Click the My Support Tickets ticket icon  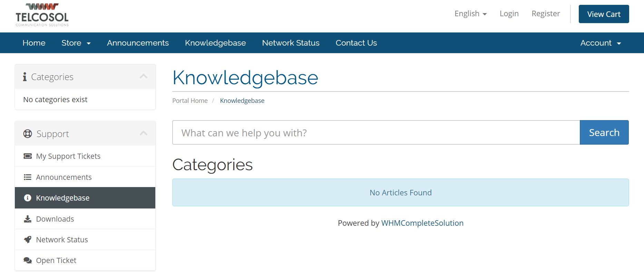[x=28, y=156]
